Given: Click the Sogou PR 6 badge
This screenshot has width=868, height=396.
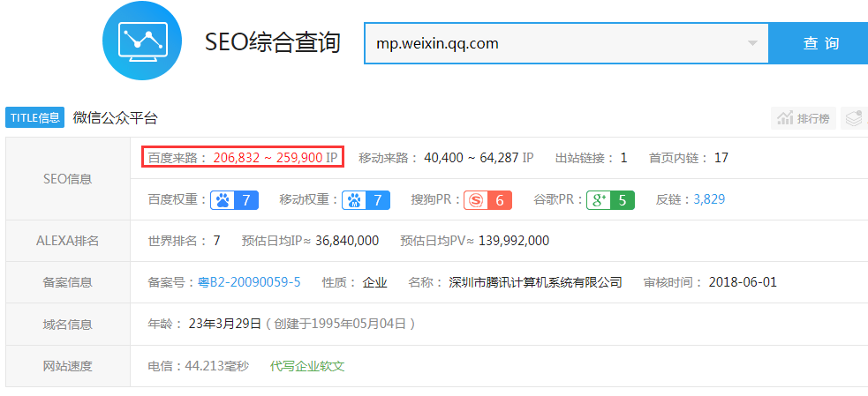Looking at the screenshot, I should pos(487,200).
